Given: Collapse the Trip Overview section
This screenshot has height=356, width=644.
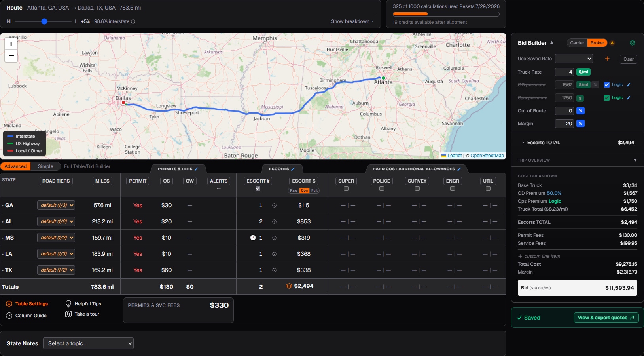Looking at the screenshot, I should [x=635, y=160].
